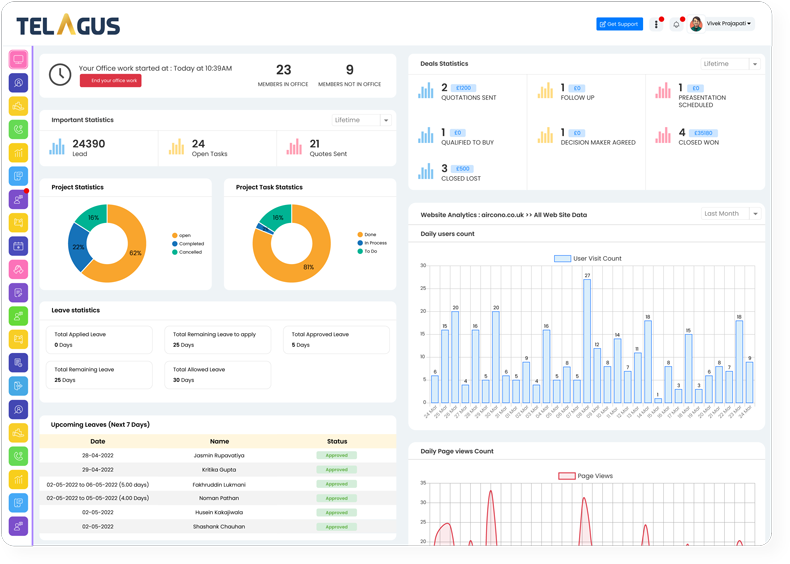Open the upper yellow growth-chart sidebar icon
The height and width of the screenshot is (564, 790).
pos(19,153)
